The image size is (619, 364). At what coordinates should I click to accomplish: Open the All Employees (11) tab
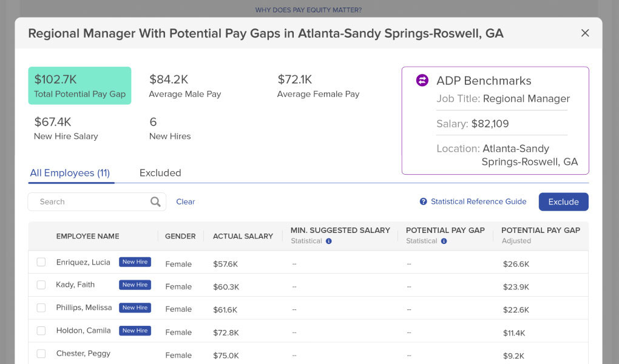point(70,173)
